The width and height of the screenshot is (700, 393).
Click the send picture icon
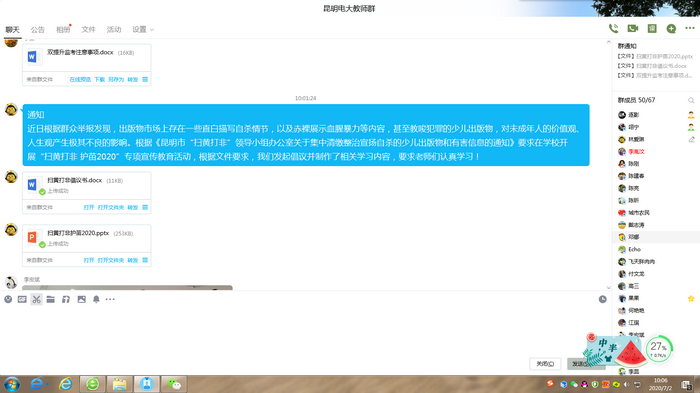pos(81,299)
